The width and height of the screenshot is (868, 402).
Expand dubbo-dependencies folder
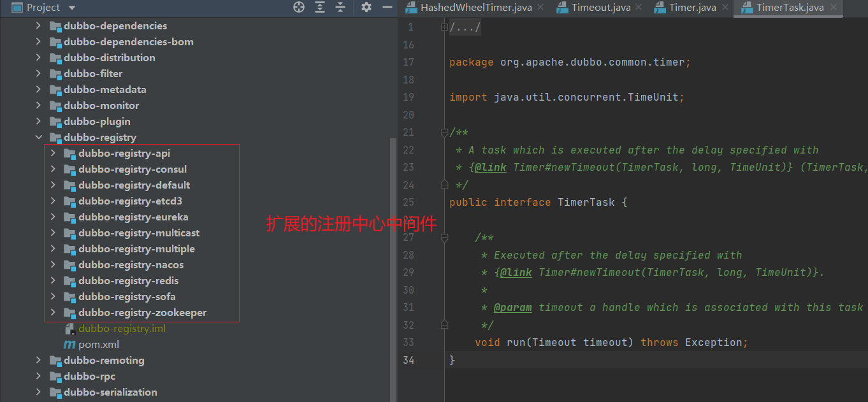coord(38,25)
